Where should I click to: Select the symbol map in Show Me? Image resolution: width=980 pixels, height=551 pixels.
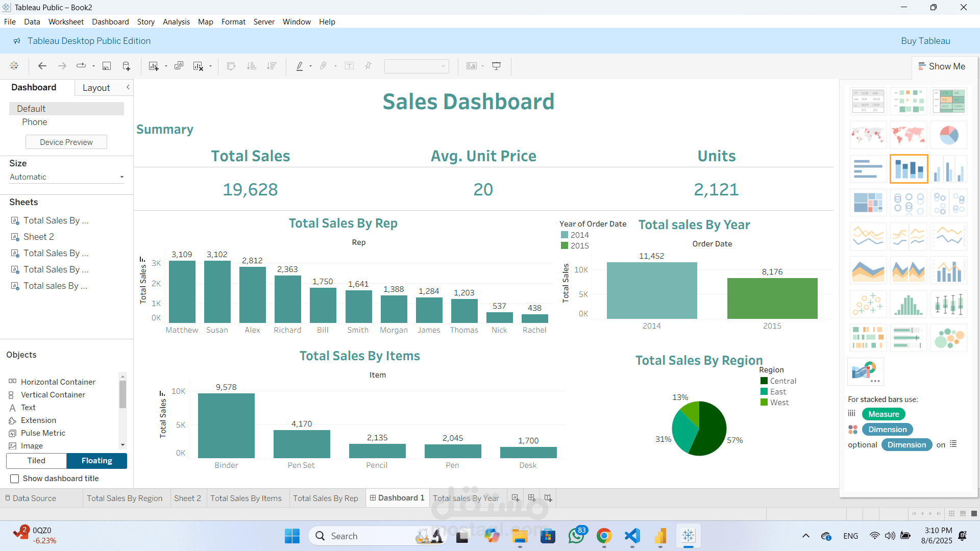pyautogui.click(x=868, y=135)
